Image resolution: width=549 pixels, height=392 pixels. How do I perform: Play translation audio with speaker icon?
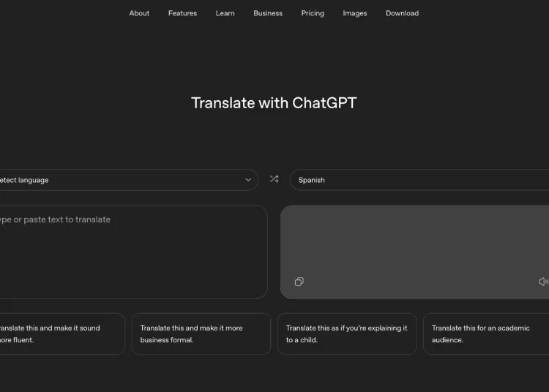543,281
